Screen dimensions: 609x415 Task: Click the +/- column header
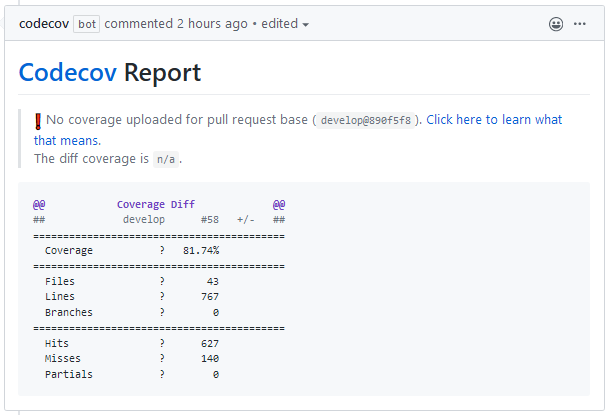click(x=246, y=220)
